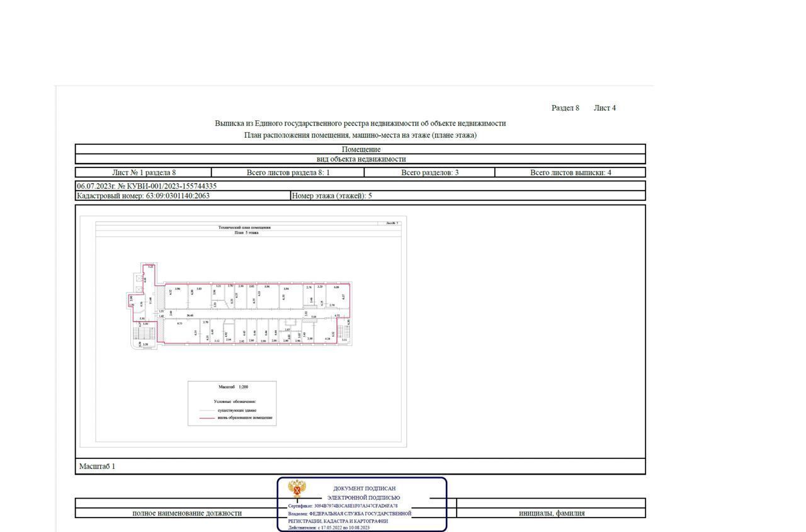Screen dimensions: 806x532
Task: Select the text "Раздел 8"
Action: pyautogui.click(x=565, y=108)
